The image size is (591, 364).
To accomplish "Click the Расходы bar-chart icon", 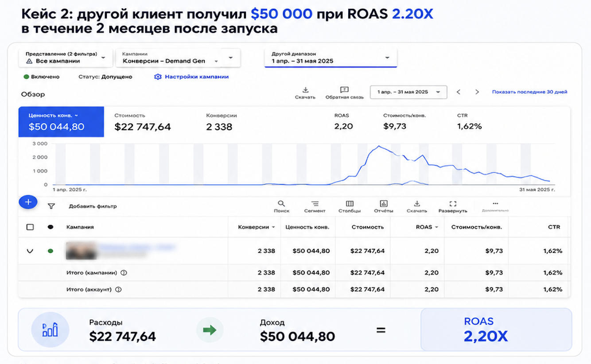I will pos(50,330).
